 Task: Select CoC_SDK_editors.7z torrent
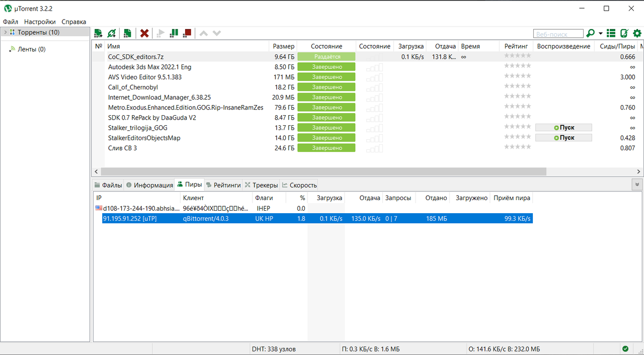(x=135, y=57)
